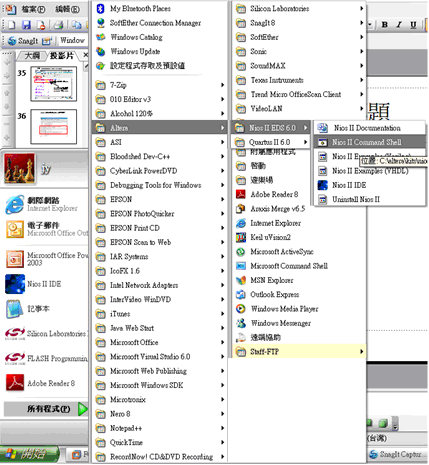The height and width of the screenshot is (465, 429).
Task: Expand the 7-Zip program folder
Action: (160, 85)
